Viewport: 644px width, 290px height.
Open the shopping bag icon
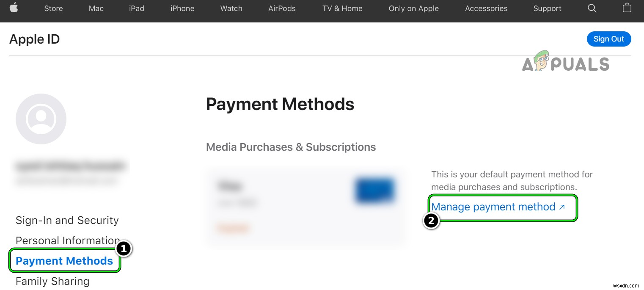tap(627, 8)
